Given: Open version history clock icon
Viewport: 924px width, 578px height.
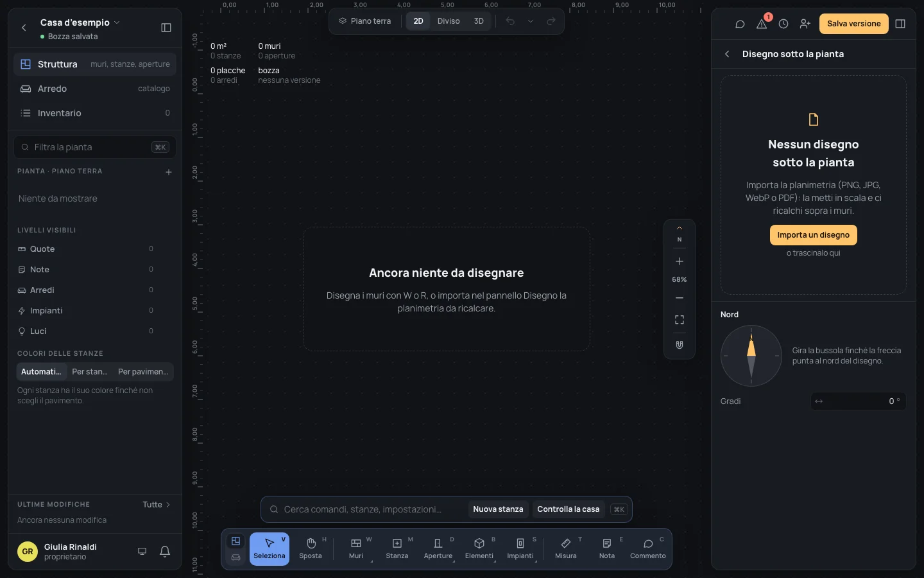Looking at the screenshot, I should 783,24.
